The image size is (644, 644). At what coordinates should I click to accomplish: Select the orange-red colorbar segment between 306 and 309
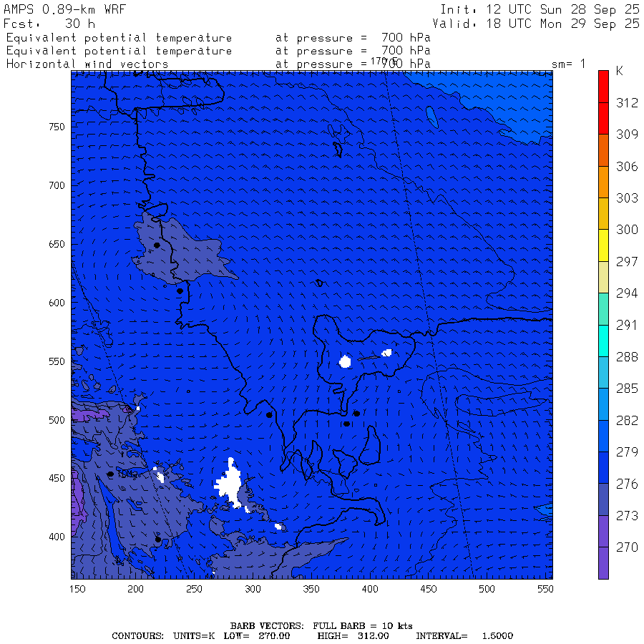pos(603,150)
